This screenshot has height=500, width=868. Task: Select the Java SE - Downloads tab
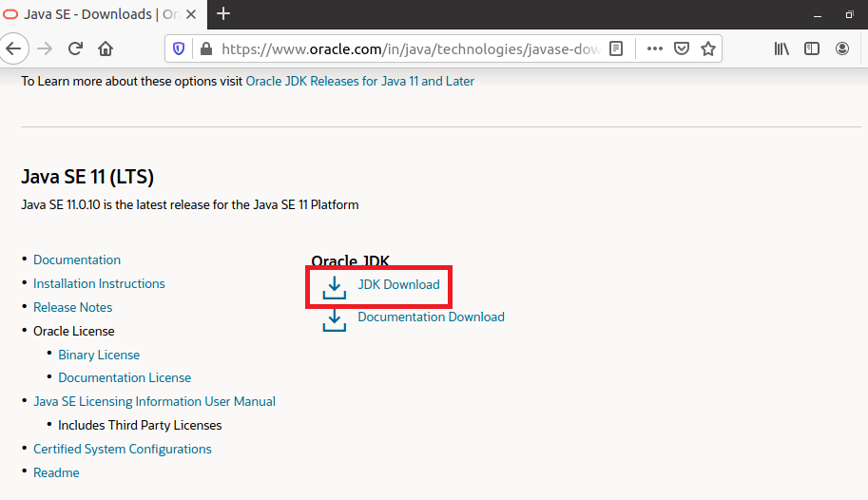click(95, 14)
